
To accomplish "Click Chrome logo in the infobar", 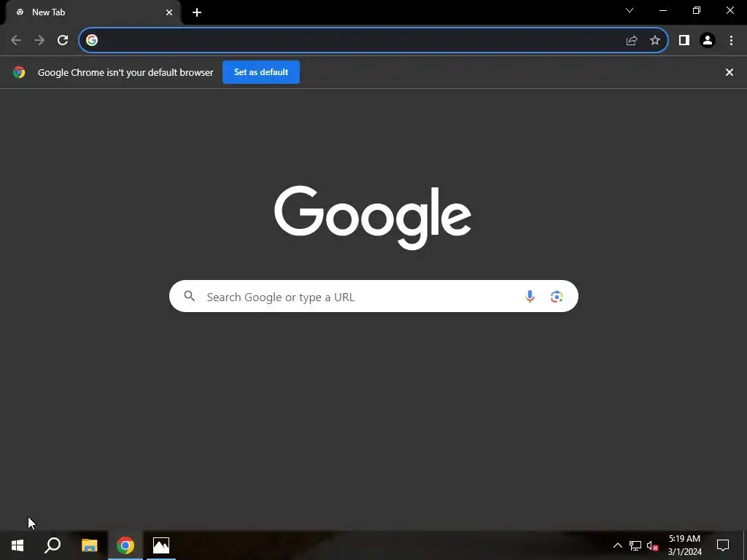I will click(19, 72).
